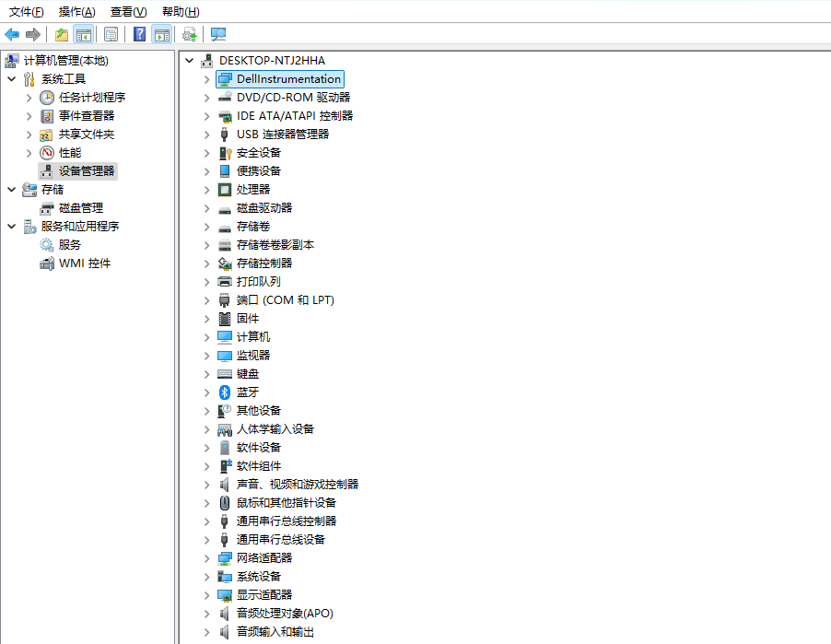Click the mouse icon beside 鼠标和其他指针设备
The image size is (831, 644).
[x=225, y=502]
